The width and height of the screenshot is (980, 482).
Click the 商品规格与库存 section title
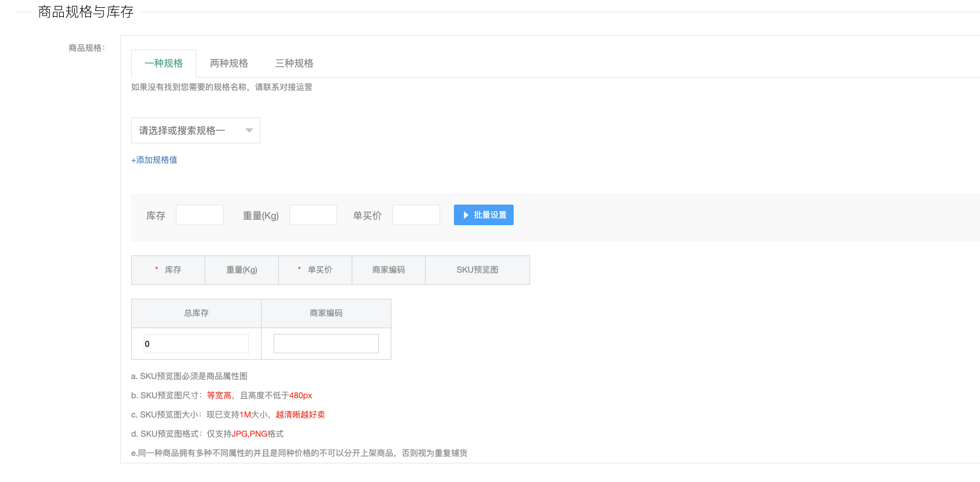click(x=86, y=12)
